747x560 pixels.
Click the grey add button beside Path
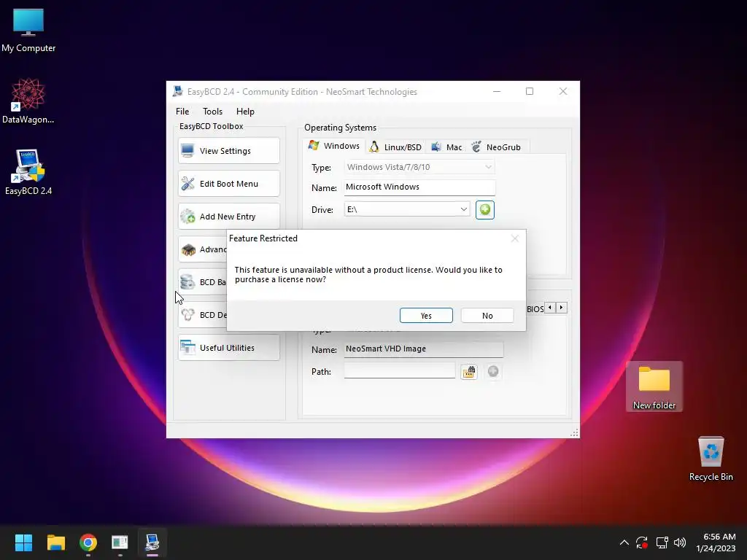pos(493,371)
